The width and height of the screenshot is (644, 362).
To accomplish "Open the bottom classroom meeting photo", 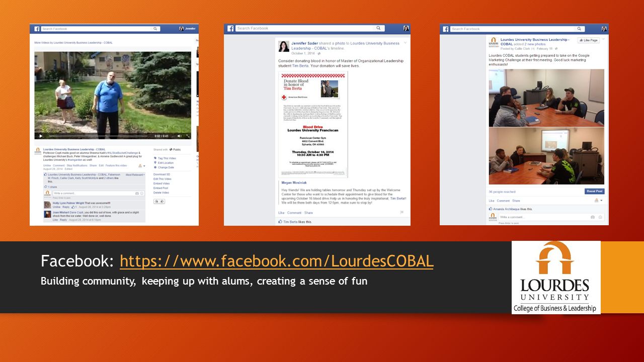I will point(546,156).
